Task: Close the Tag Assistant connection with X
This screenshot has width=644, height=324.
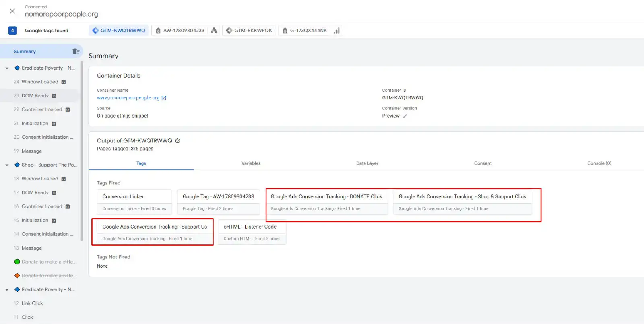Action: (12, 11)
